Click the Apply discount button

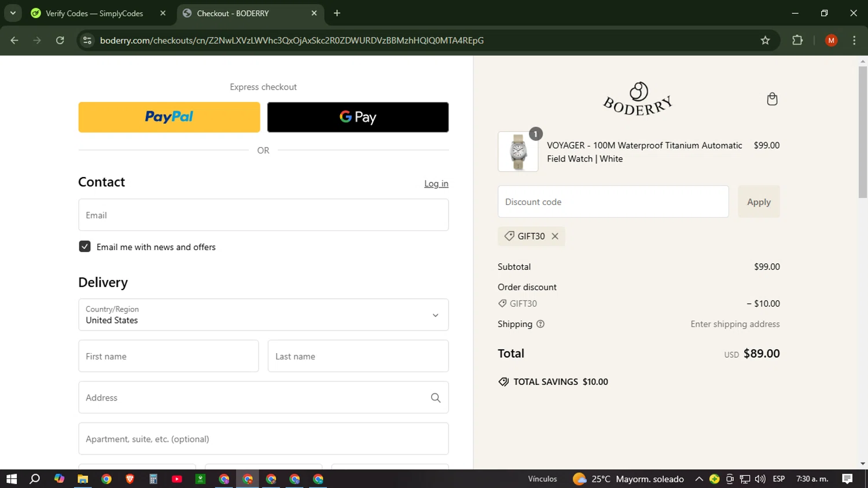pos(759,201)
